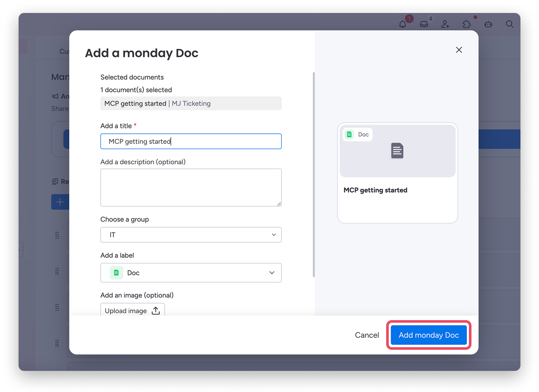Open the Add a label dropdown

191,273
